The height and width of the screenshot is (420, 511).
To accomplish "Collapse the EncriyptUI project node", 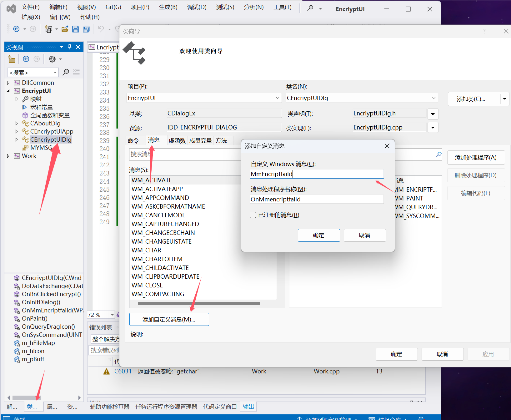I will point(8,91).
